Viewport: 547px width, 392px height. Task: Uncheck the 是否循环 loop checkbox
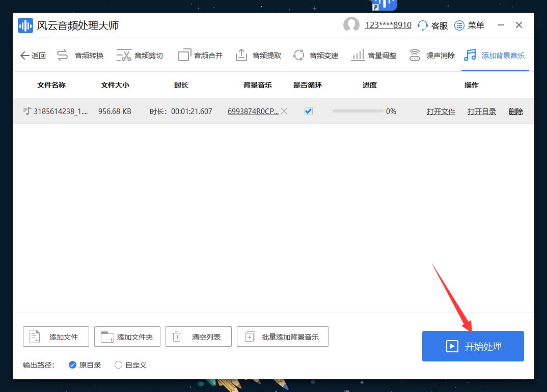pos(308,111)
